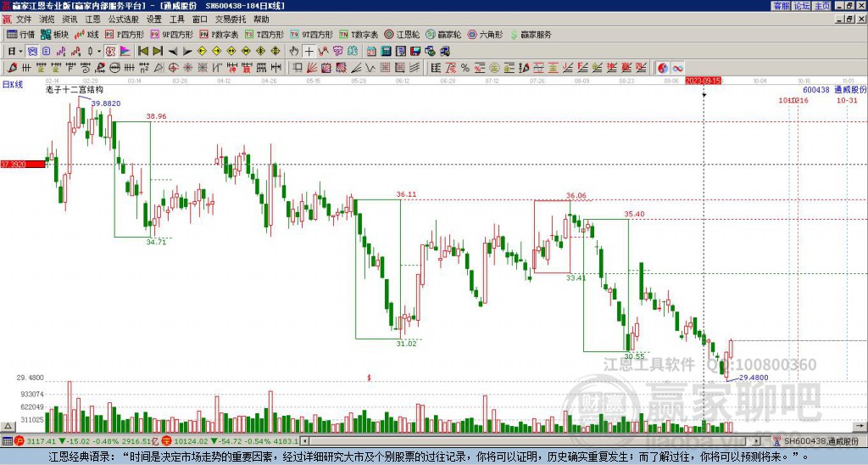This screenshot has height=465, width=868.
Task: Click the black right arrow step-forward icon
Action: pos(187,51)
